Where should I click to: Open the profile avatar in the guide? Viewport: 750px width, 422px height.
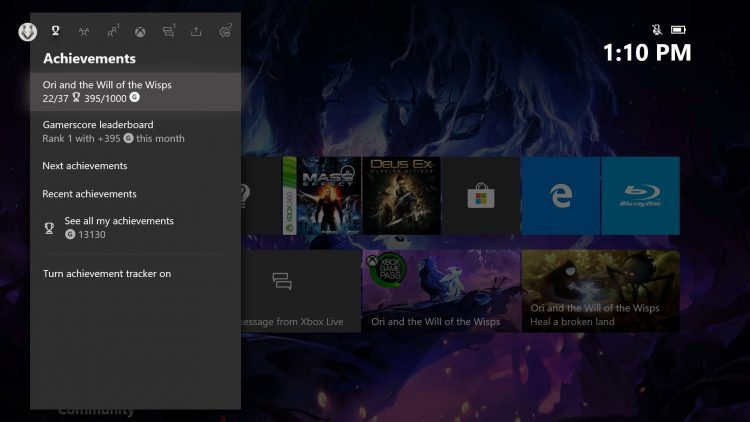(x=28, y=32)
